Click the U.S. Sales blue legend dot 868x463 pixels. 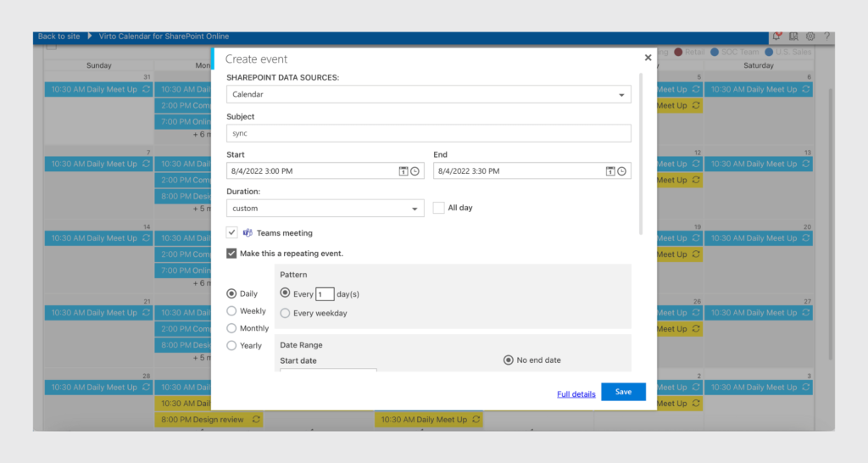pos(769,52)
